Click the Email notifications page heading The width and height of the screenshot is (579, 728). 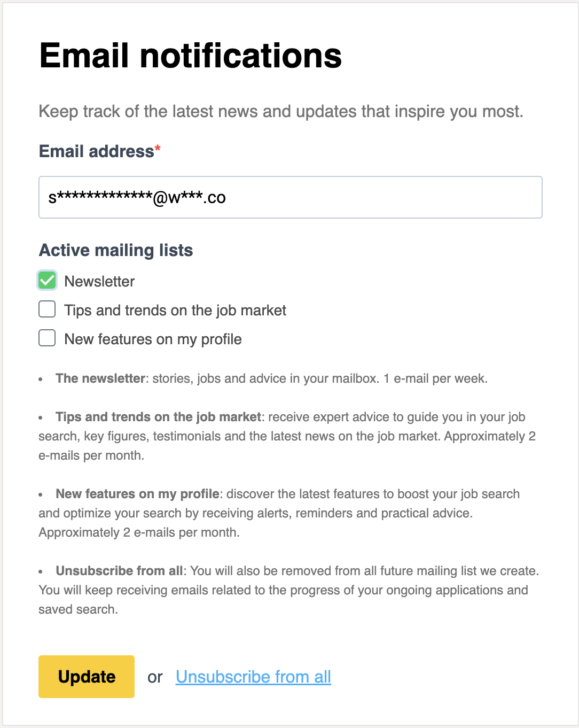tap(190, 56)
